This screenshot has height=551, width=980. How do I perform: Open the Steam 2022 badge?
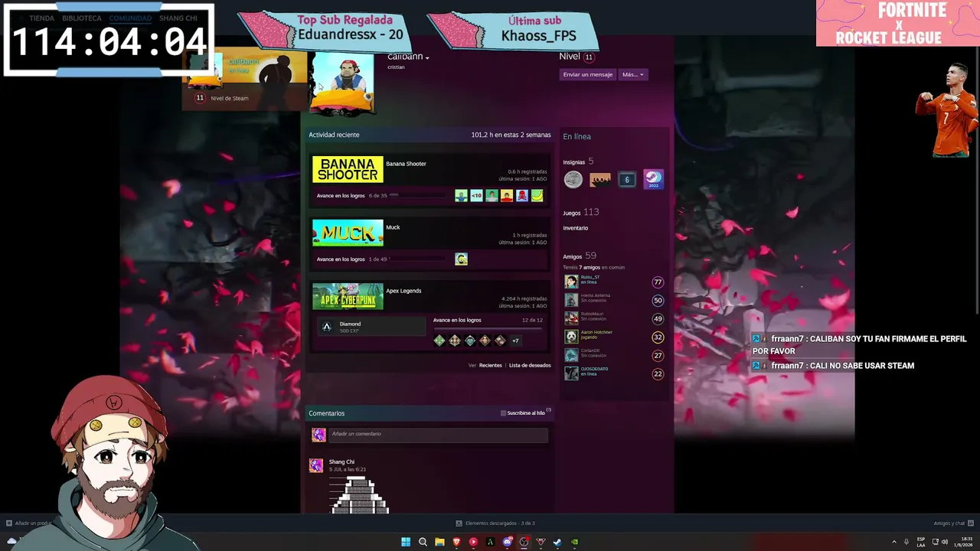(x=653, y=179)
